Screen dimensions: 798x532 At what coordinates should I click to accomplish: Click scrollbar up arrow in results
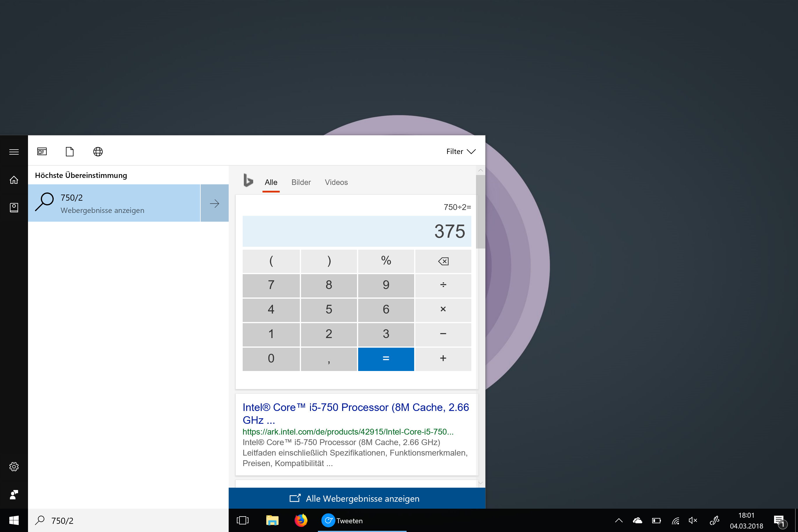tap(480, 170)
